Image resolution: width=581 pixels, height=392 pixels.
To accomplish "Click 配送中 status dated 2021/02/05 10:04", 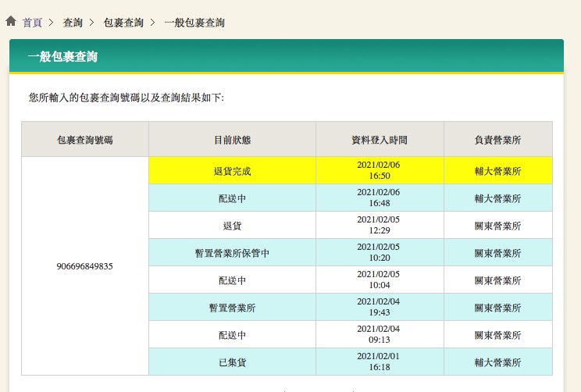I will click(x=233, y=280).
